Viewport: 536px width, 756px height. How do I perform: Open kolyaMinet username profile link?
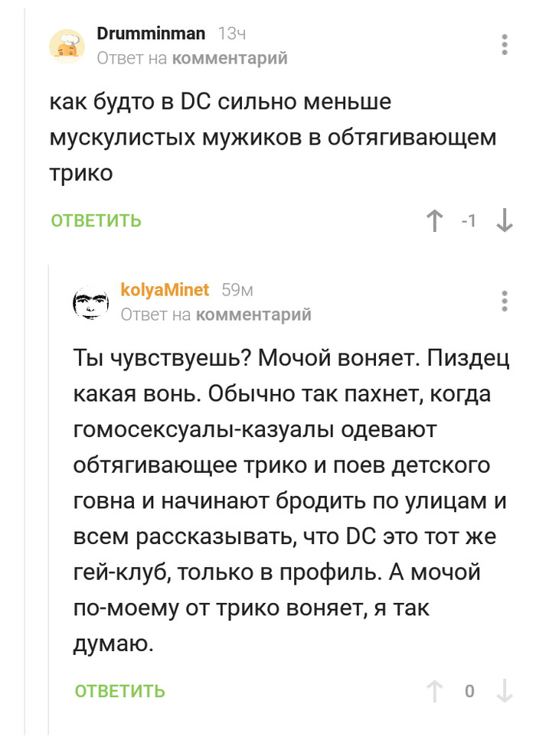click(x=165, y=289)
